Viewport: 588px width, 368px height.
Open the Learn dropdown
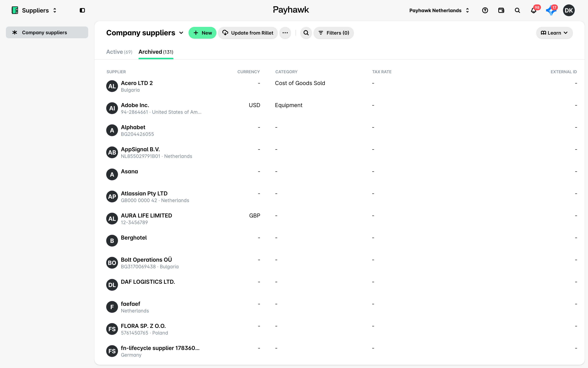click(554, 33)
